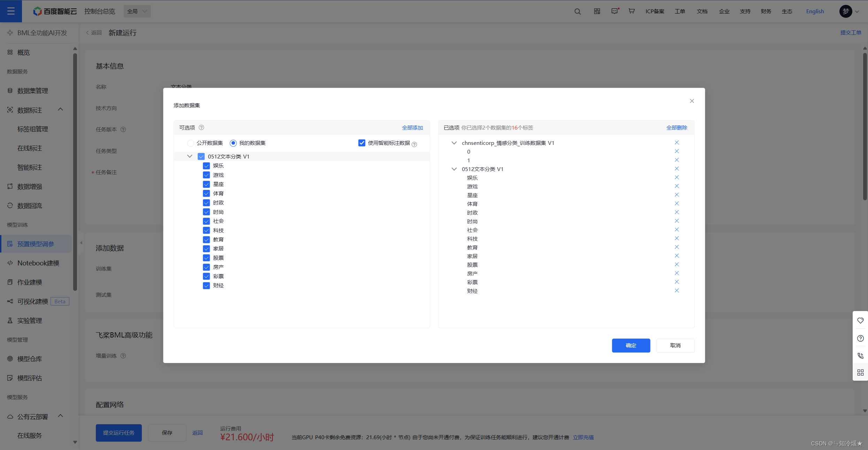Collapse 0512文本分类 V1 tree in available options

[x=190, y=156]
